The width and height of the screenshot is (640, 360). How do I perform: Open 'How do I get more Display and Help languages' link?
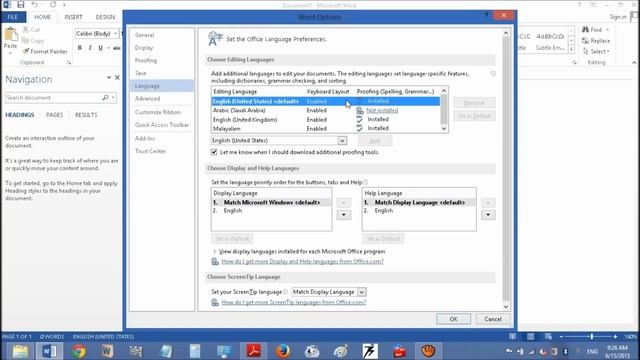302,261
